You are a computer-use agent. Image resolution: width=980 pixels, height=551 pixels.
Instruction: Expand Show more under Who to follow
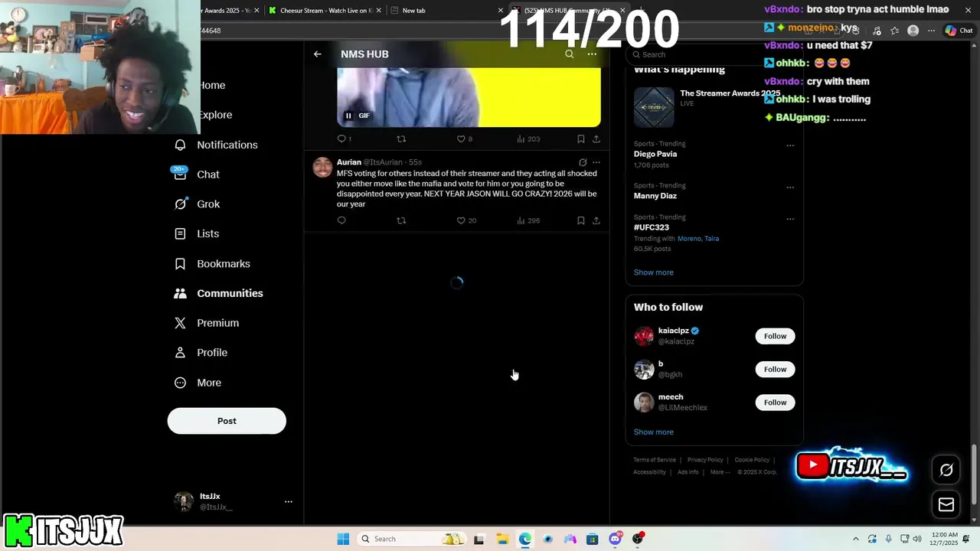[654, 432]
